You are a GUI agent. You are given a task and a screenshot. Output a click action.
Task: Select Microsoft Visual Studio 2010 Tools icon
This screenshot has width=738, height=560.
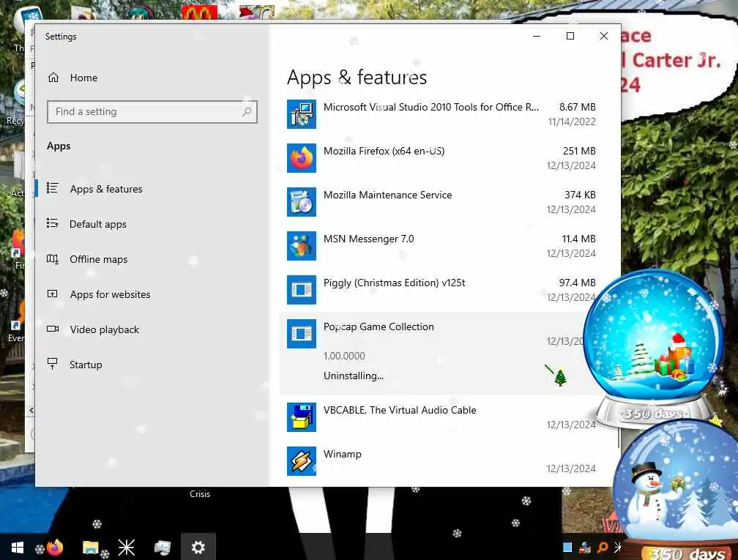click(301, 114)
